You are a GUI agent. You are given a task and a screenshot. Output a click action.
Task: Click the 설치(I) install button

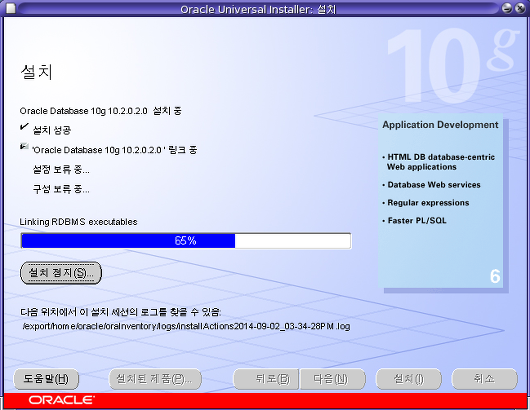tap(409, 379)
